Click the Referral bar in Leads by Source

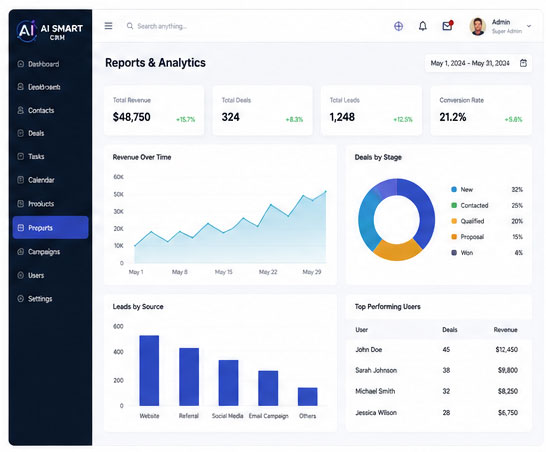[x=189, y=377]
